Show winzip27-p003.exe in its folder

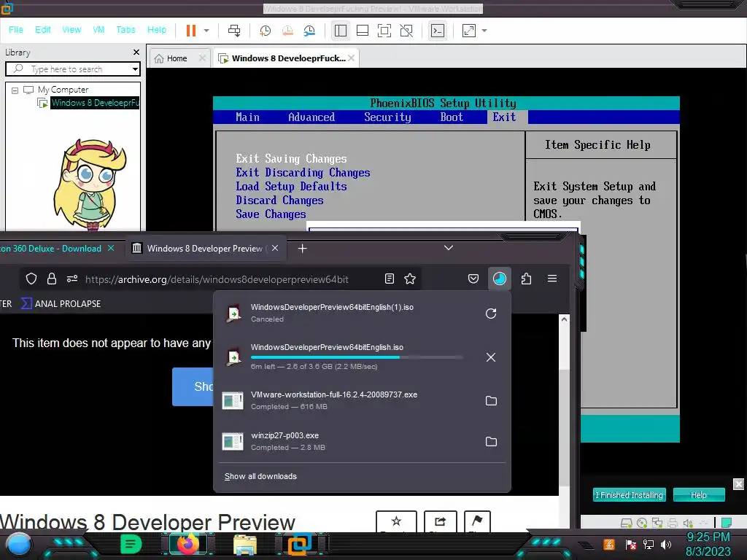point(491,441)
